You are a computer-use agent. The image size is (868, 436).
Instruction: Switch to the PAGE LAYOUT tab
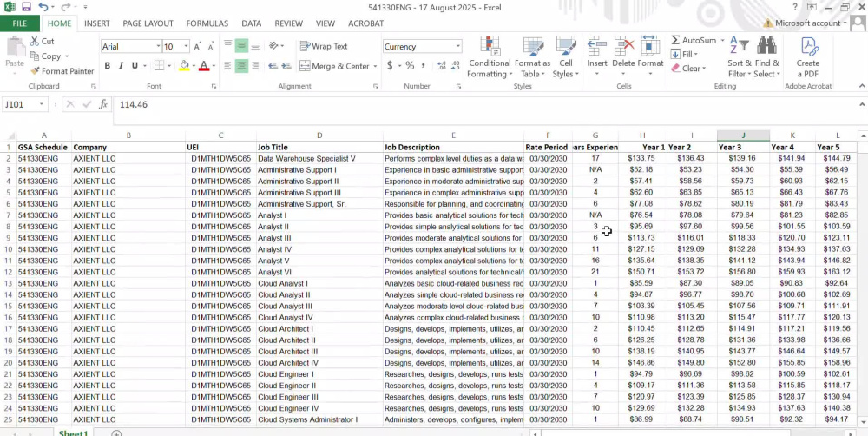tap(148, 23)
